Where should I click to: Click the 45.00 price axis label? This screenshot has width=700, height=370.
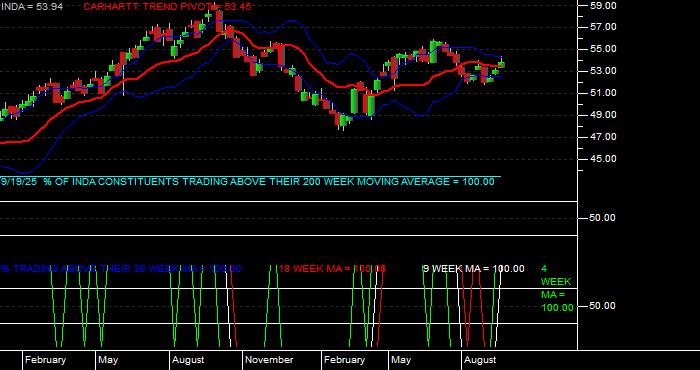tap(603, 159)
